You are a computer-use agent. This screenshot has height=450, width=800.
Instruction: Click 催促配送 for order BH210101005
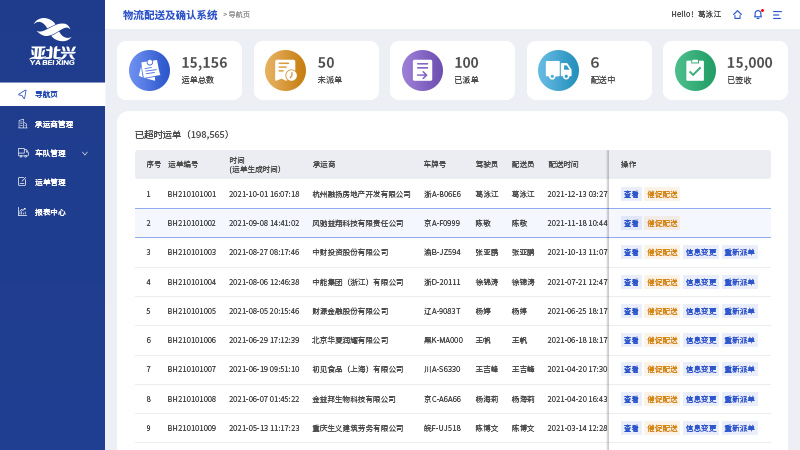(662, 311)
